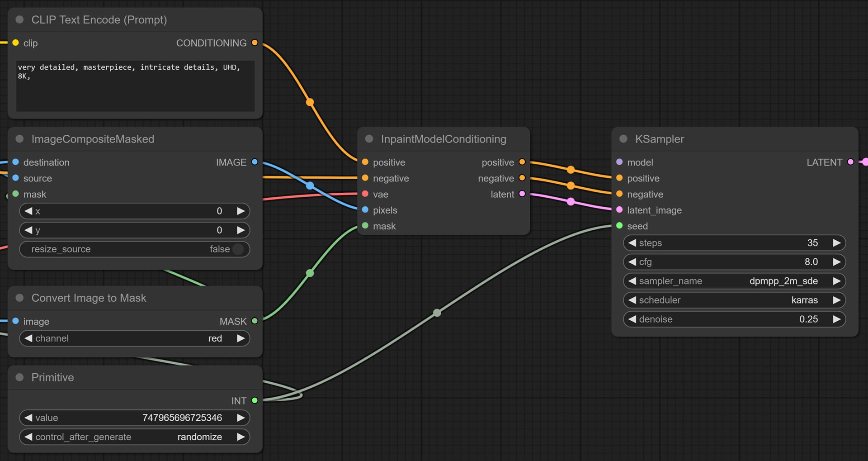
Task: Click the prompt text box in CLIP Text Encode
Action: (x=135, y=86)
